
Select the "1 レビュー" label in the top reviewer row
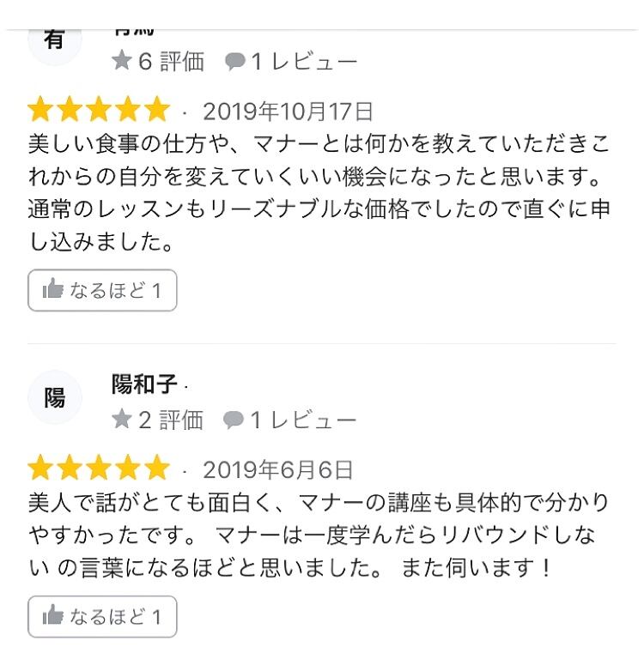click(304, 62)
